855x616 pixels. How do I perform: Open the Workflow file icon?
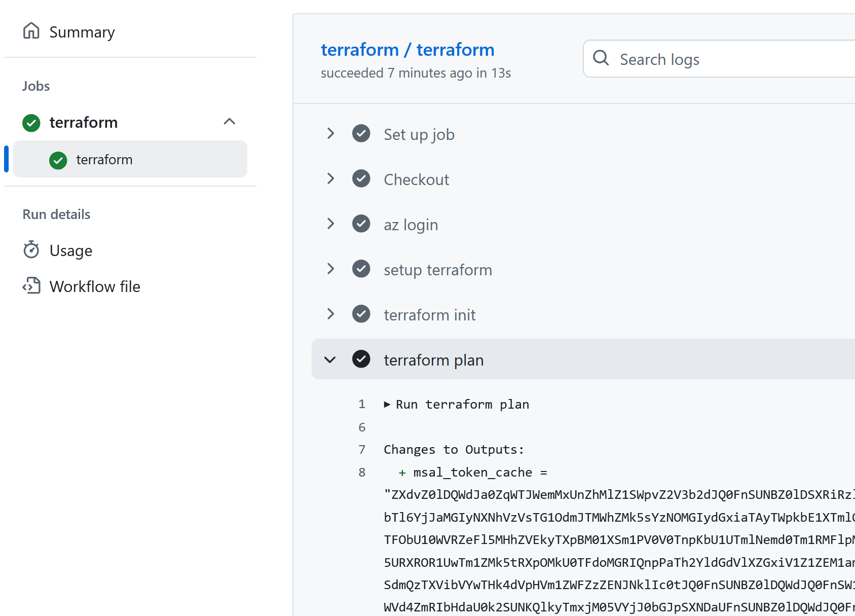click(x=31, y=286)
